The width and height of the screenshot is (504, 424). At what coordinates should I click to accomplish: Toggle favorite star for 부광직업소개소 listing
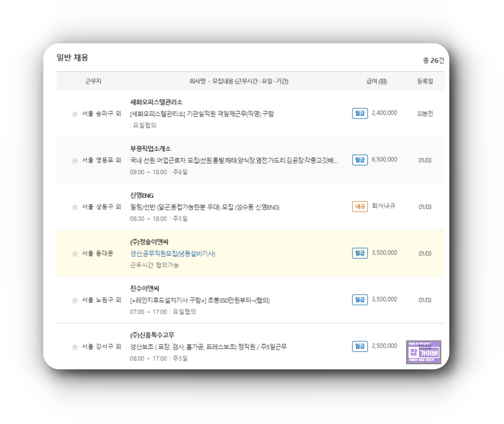point(75,160)
